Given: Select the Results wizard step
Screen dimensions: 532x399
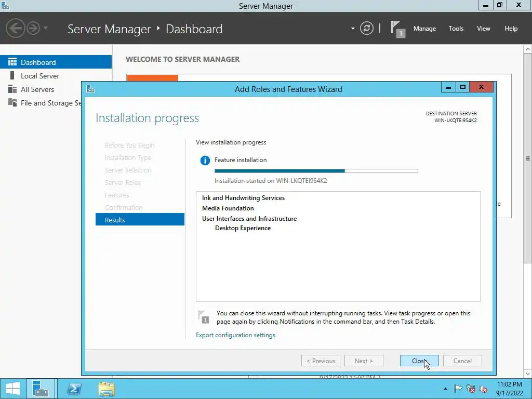Looking at the screenshot, I should (x=140, y=220).
